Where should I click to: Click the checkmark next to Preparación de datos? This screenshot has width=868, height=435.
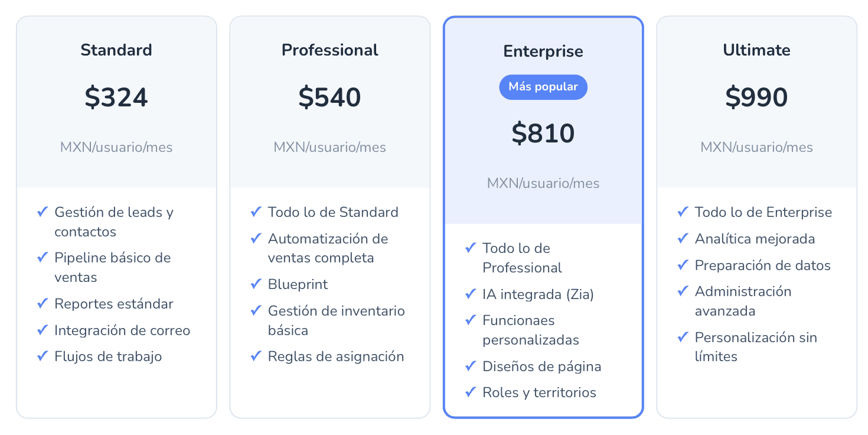coord(683,265)
